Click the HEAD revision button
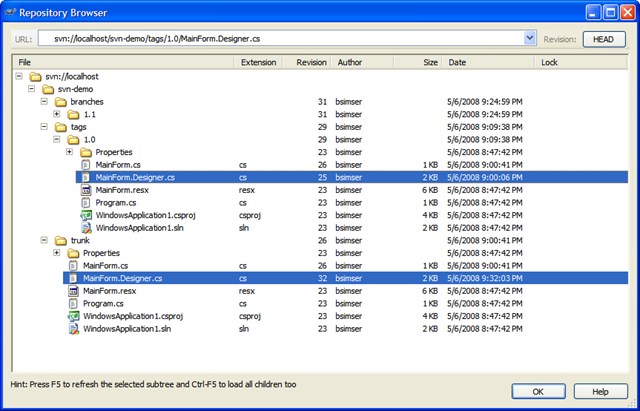This screenshot has width=640, height=411. [x=604, y=40]
